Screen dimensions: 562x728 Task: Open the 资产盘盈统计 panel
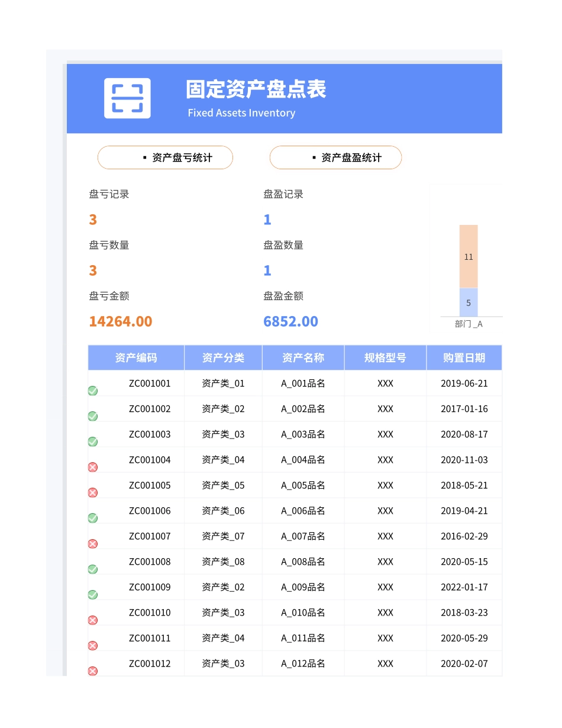[x=335, y=157]
